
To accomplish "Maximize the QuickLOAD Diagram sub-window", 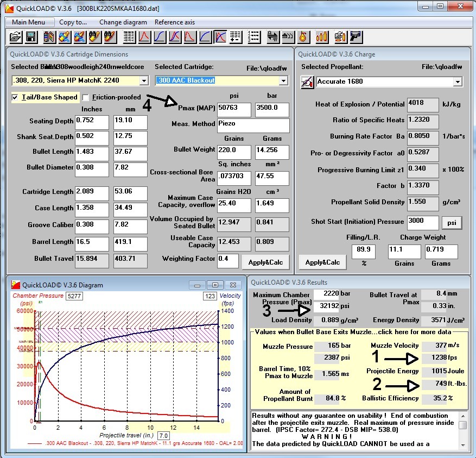I will (x=215, y=285).
